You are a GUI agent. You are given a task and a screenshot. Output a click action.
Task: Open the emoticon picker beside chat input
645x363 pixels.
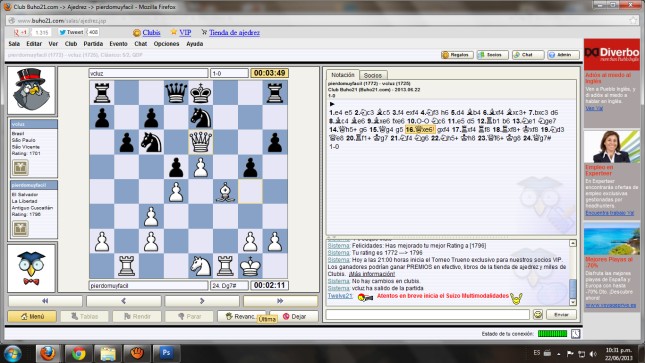click(x=538, y=315)
